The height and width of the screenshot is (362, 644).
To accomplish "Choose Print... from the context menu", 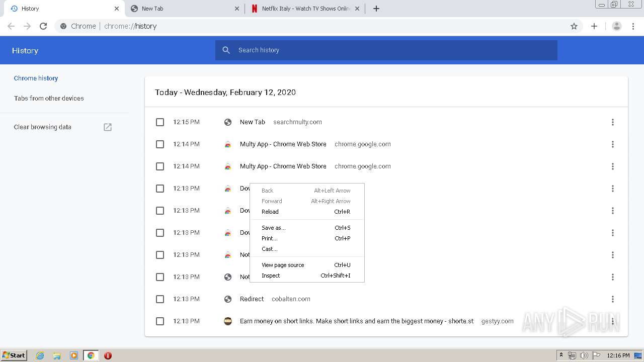I will [x=307, y=238].
